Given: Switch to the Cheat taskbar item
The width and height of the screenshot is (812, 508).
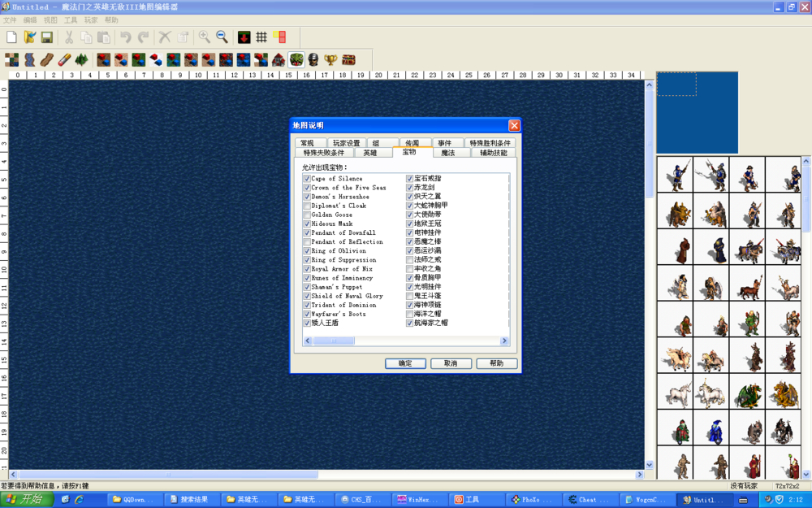Looking at the screenshot, I should (589, 500).
